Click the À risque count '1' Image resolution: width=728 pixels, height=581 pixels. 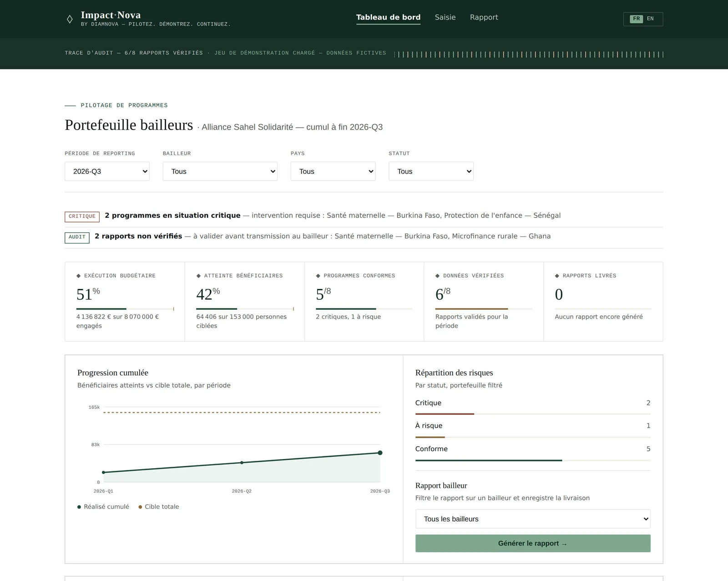tap(648, 426)
